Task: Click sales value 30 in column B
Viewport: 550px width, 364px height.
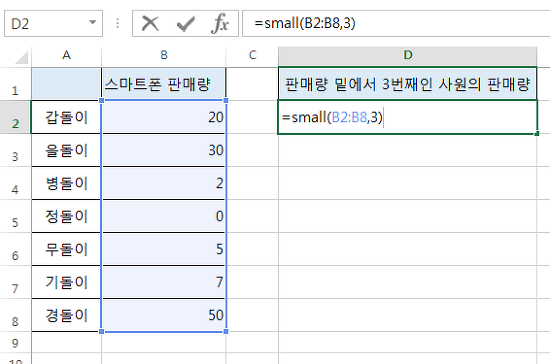Action: [164, 150]
